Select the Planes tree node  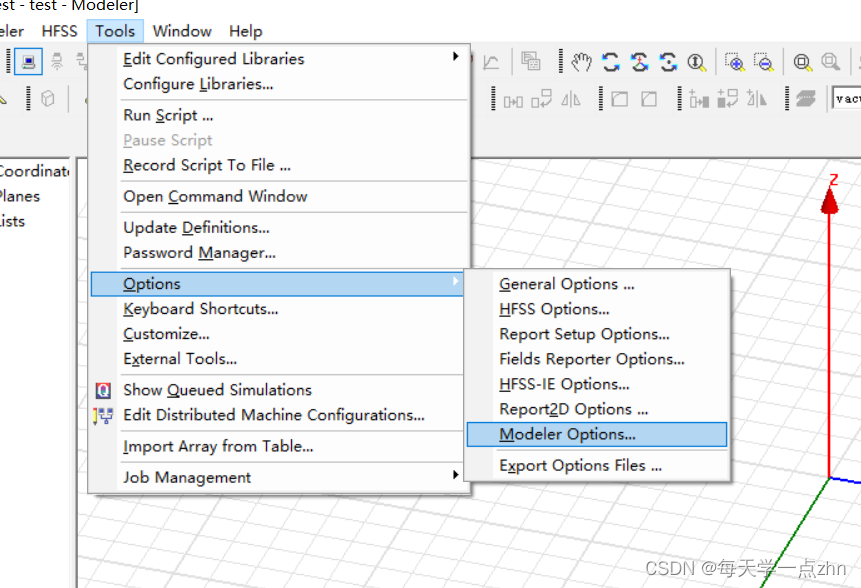pos(20,197)
